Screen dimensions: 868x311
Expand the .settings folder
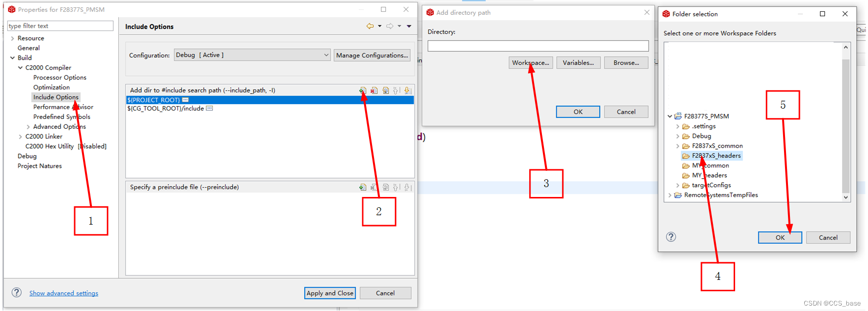678,126
